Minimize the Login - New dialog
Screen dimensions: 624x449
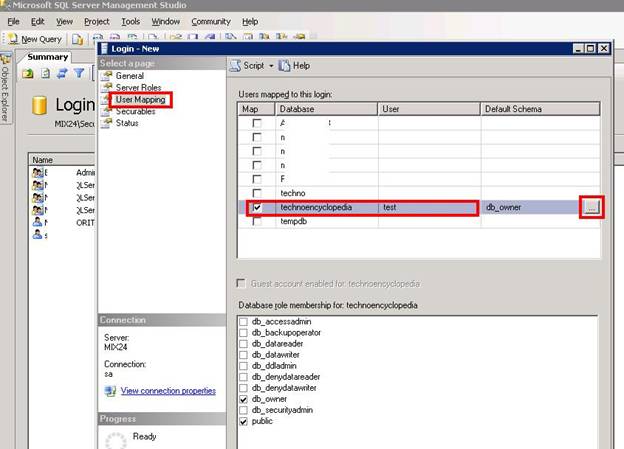[x=579, y=49]
